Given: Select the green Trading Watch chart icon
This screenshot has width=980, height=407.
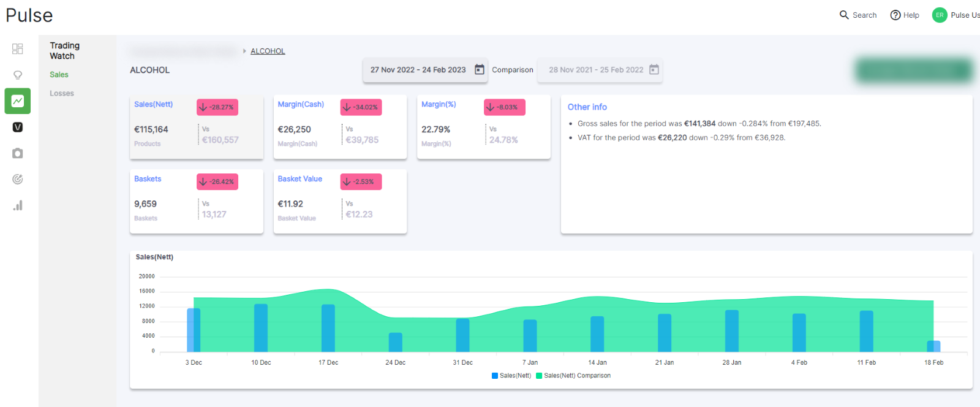Looking at the screenshot, I should (18, 101).
